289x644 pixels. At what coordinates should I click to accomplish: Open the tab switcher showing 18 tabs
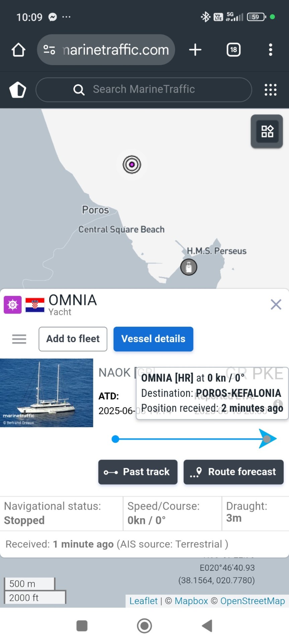pos(233,50)
